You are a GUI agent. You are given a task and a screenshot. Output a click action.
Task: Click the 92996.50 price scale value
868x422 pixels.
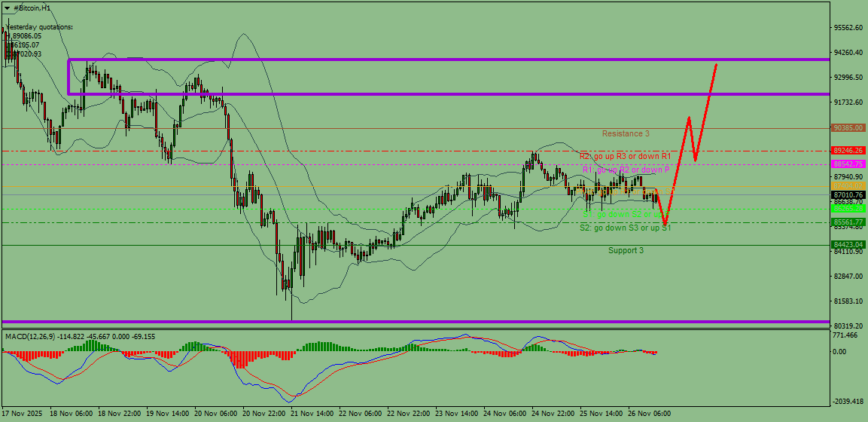[x=848, y=78]
